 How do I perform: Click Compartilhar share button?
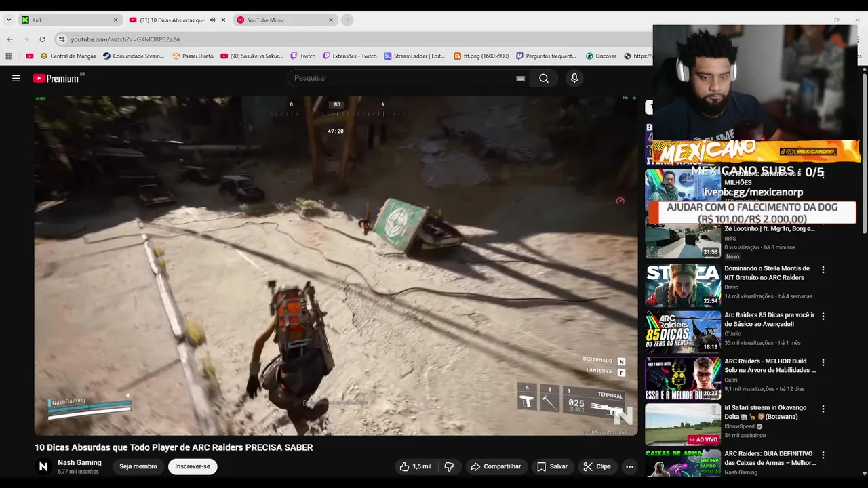pos(496,466)
